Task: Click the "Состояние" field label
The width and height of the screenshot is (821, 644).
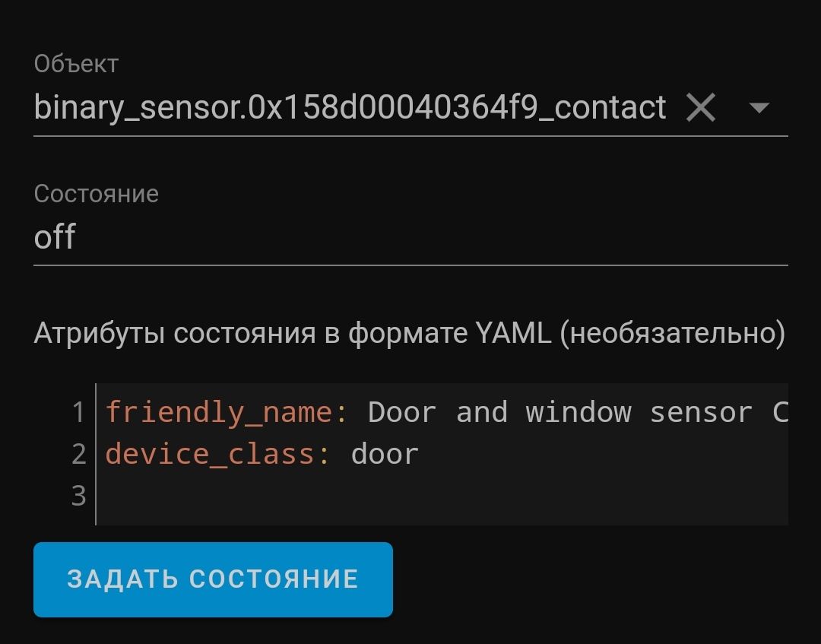Action: coord(97,194)
